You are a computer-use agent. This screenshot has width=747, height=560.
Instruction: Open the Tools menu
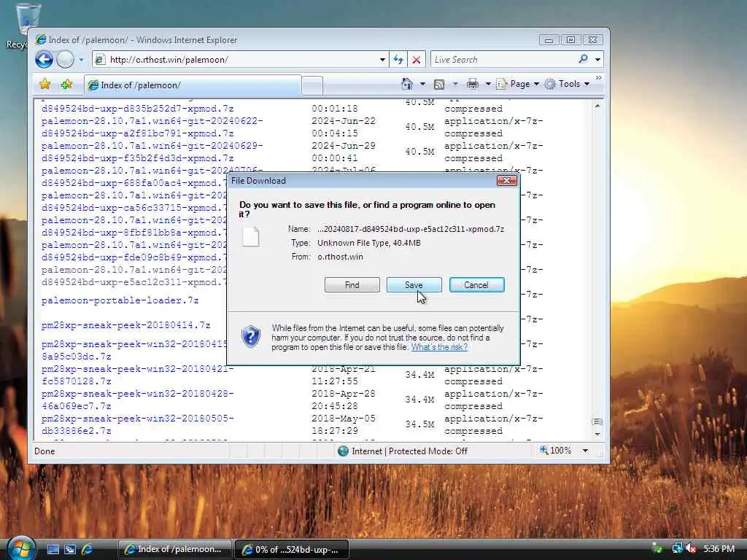coord(568,85)
